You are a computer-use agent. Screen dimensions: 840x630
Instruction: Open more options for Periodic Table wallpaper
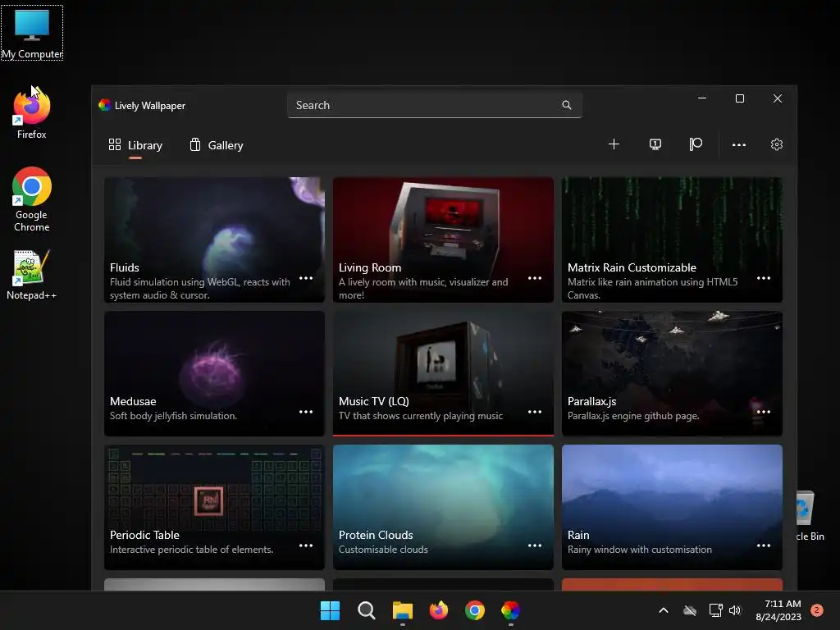(x=306, y=546)
